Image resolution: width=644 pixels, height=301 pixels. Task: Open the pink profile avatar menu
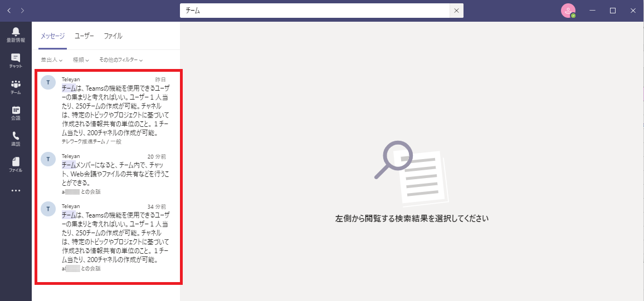(x=568, y=11)
